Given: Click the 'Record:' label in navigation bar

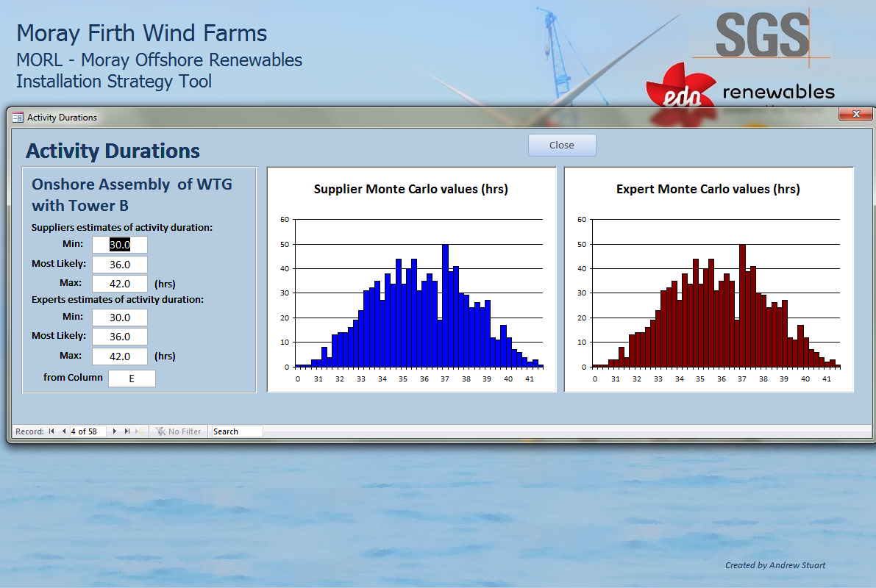Looking at the screenshot, I should pyautogui.click(x=29, y=431).
